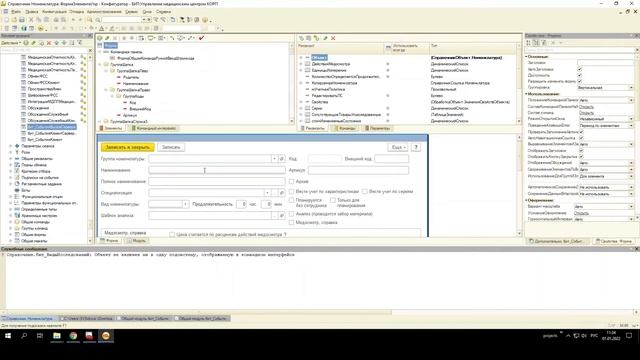Toggle Доступность checkbox in properties panel

[580, 76]
